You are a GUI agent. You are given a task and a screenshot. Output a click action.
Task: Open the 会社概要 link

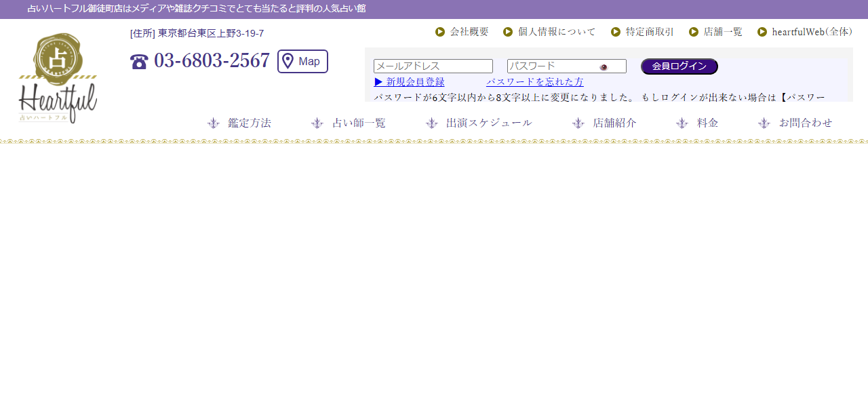469,32
